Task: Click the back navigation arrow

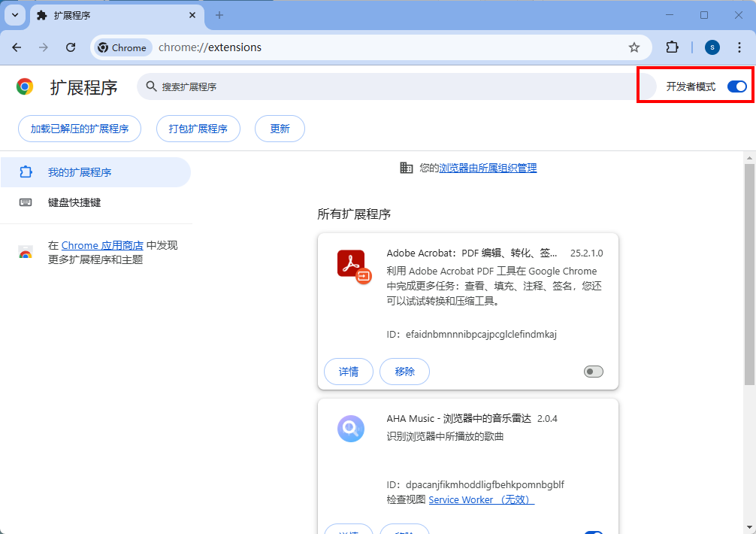Action: [x=17, y=47]
